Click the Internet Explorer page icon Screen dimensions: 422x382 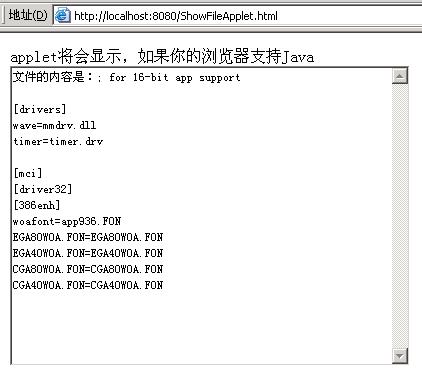click(62, 16)
